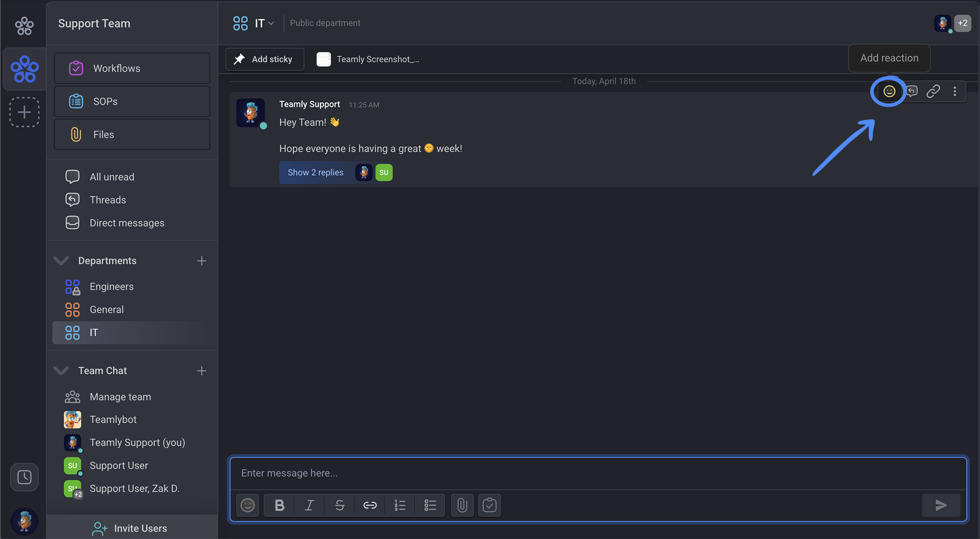Open your profile avatar at bottom left

pyautogui.click(x=24, y=521)
